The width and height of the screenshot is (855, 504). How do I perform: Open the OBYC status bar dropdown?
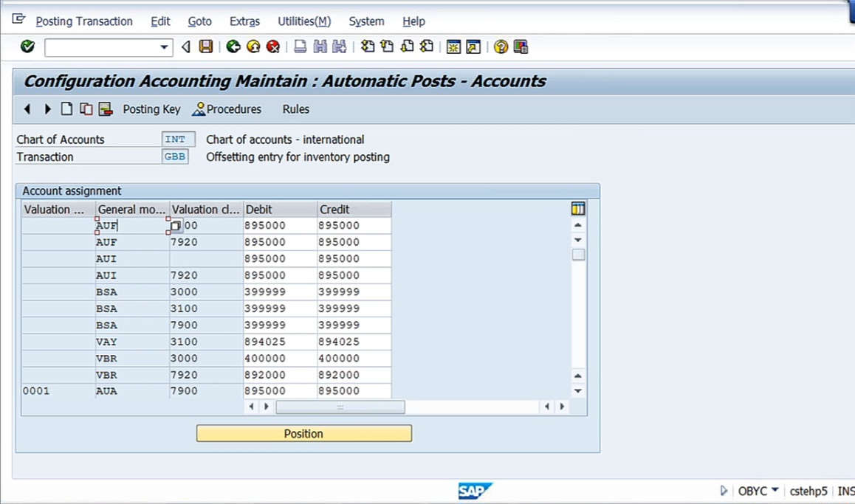click(775, 490)
